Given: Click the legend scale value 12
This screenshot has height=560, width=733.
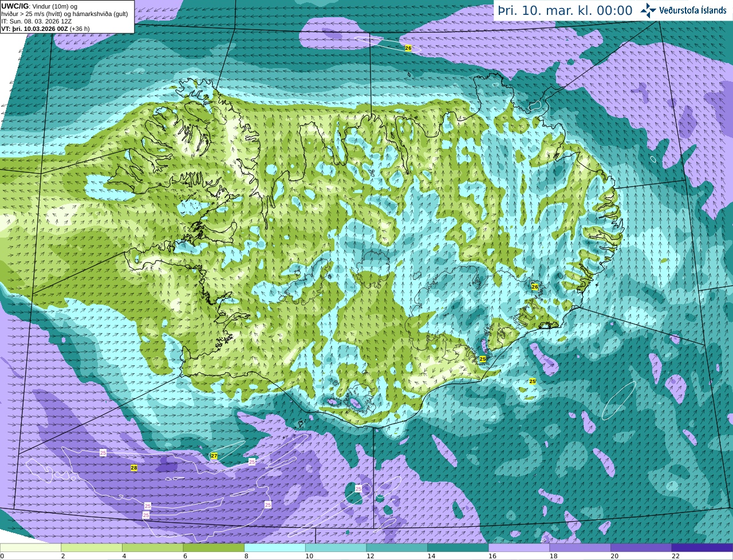Looking at the screenshot, I should pos(370,555).
